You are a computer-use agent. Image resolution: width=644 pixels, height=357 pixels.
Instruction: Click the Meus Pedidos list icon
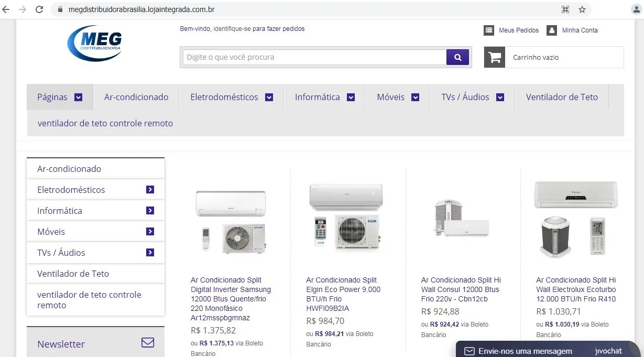click(489, 30)
